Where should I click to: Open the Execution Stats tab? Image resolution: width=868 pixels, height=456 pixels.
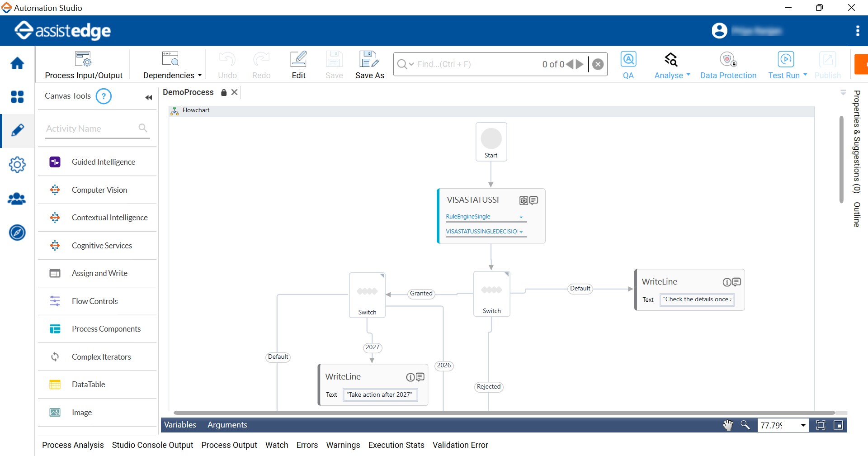pos(396,445)
